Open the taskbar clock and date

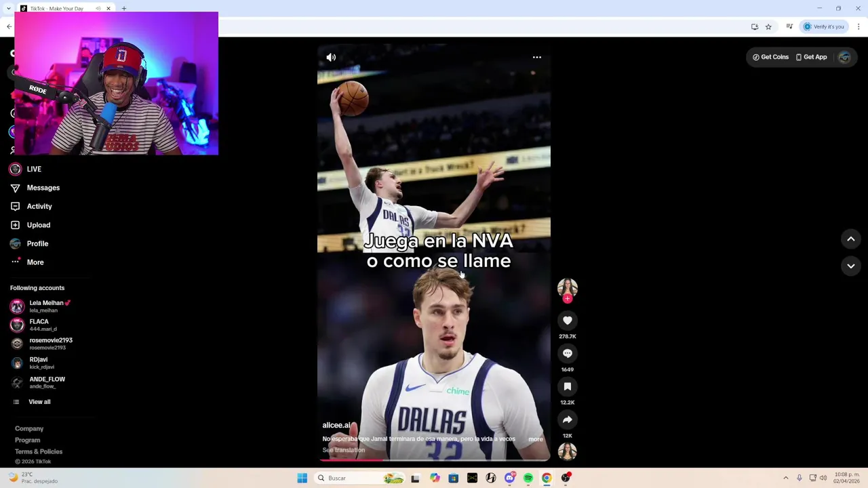click(848, 478)
